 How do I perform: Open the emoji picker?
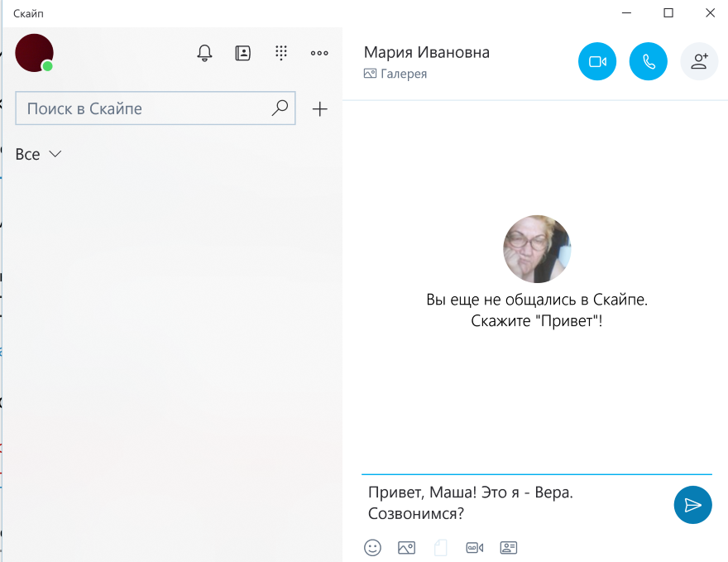click(372, 548)
